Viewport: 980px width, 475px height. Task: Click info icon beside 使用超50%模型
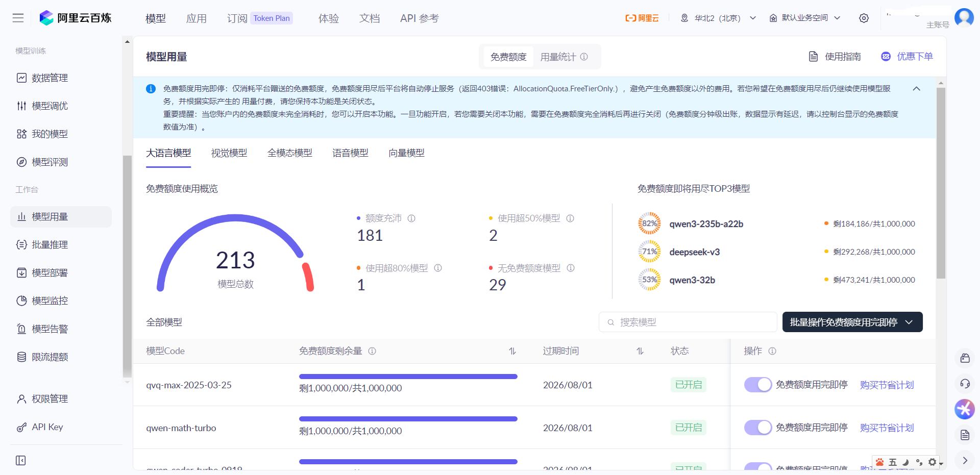[x=570, y=218]
